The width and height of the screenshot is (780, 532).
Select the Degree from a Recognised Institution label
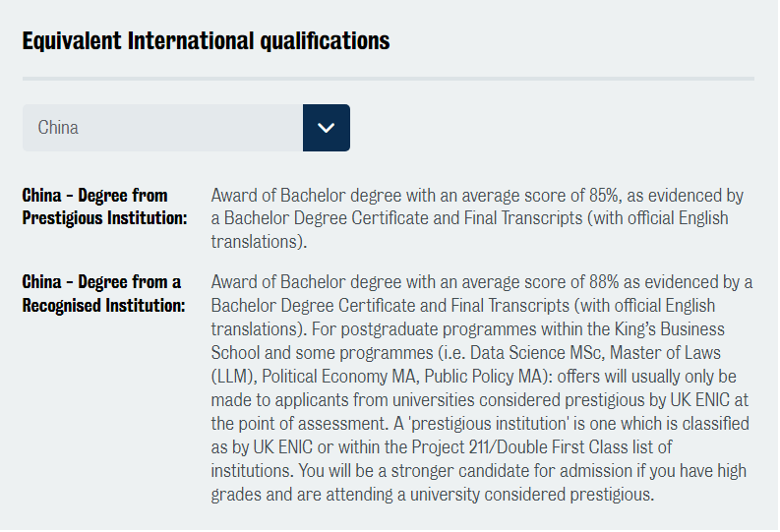[x=103, y=294]
